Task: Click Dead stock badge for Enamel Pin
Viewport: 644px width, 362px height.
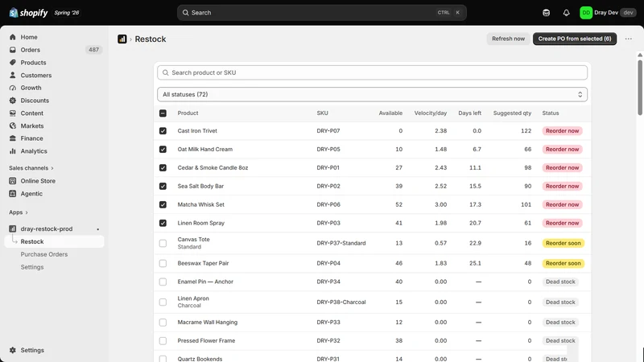Action: click(x=560, y=282)
